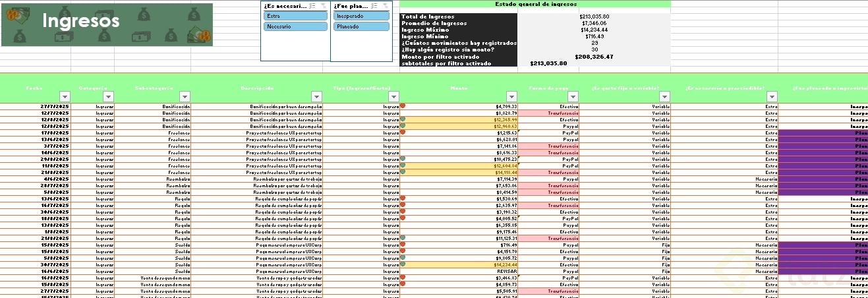This screenshot has height=298, width=868.
Task: Toggle the Inesperado slicer option
Action: click(x=361, y=15)
